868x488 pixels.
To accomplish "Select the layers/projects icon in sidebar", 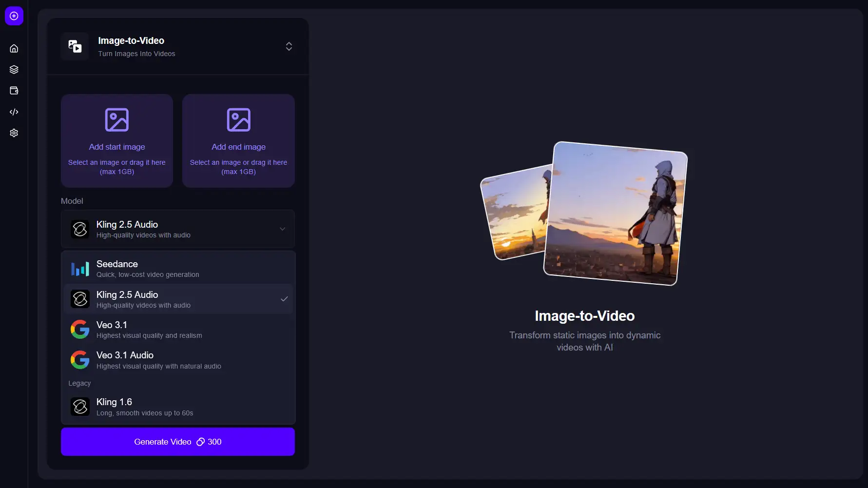I will (14, 69).
